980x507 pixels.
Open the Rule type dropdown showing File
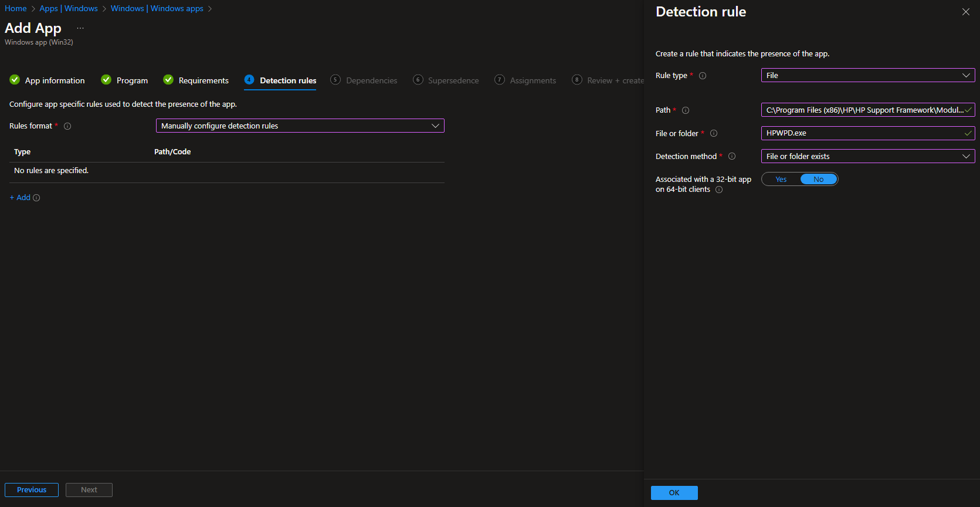point(868,75)
